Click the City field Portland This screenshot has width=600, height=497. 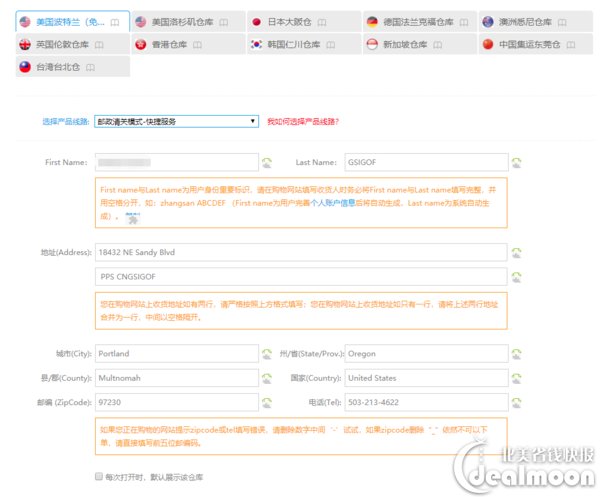pos(177,354)
